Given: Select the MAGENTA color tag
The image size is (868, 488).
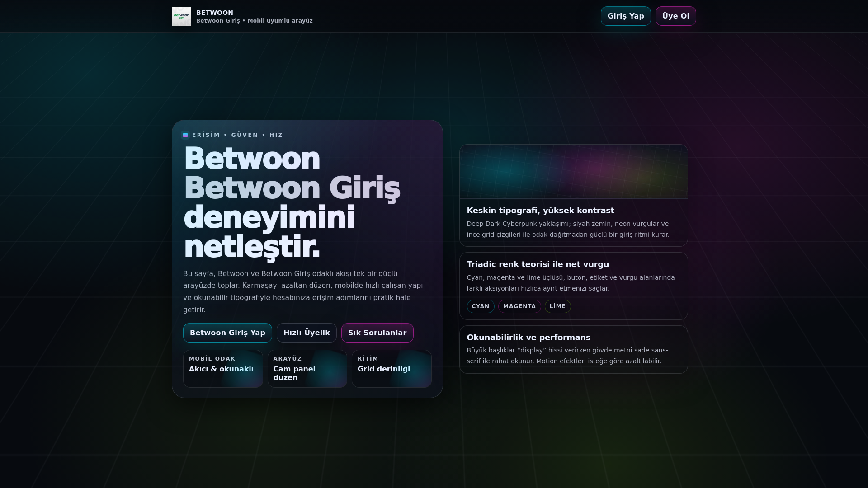Looking at the screenshot, I should [519, 306].
